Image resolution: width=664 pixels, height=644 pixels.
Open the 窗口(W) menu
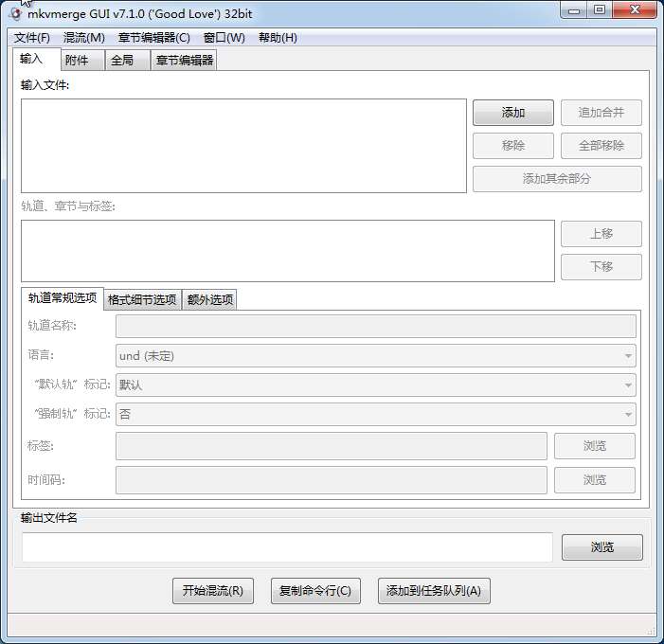click(224, 38)
